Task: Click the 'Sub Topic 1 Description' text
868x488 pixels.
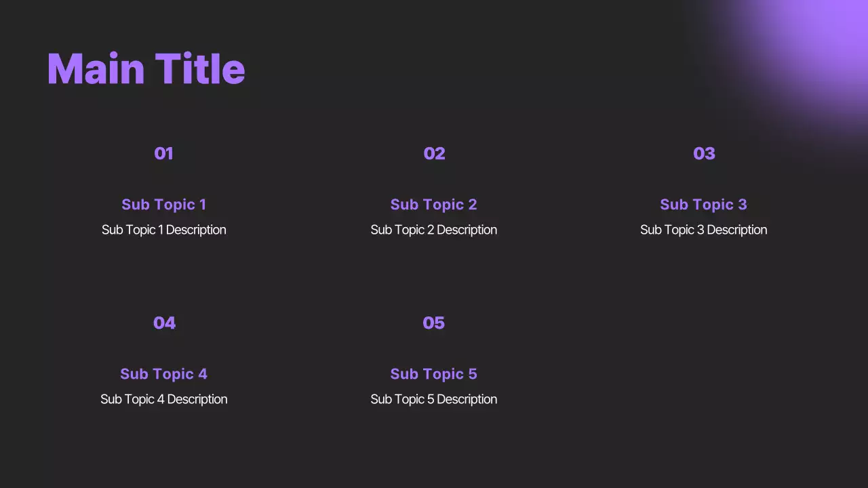Action: [163, 230]
